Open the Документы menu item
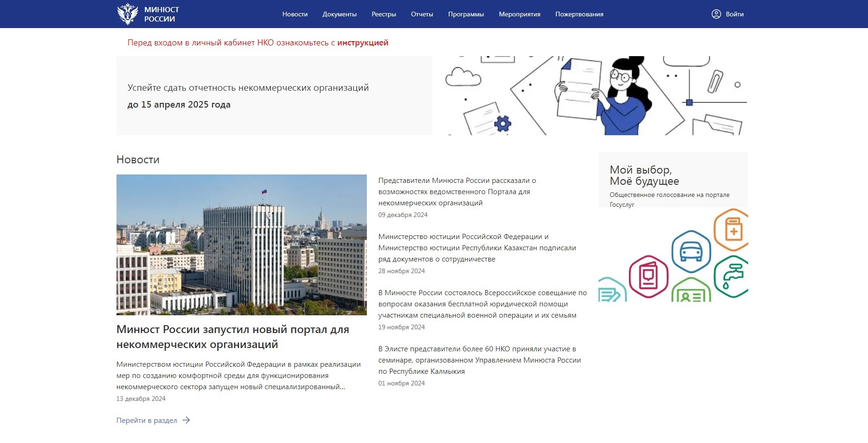Viewport: 868px width, 443px height. [339, 14]
